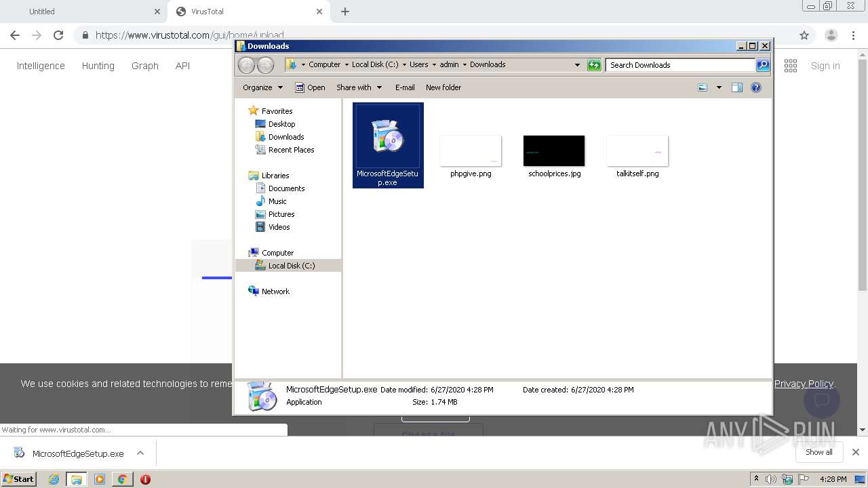Open a new Chrome tab
The height and width of the screenshot is (488, 868).
[x=345, y=12]
